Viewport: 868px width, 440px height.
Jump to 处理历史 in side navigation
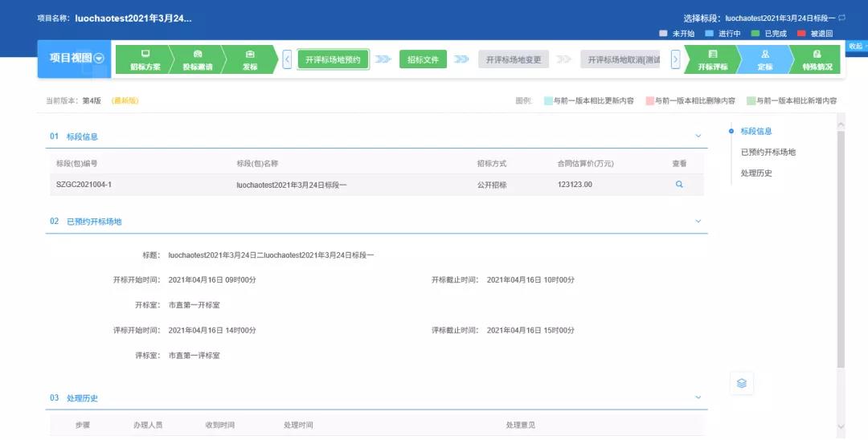(756, 173)
